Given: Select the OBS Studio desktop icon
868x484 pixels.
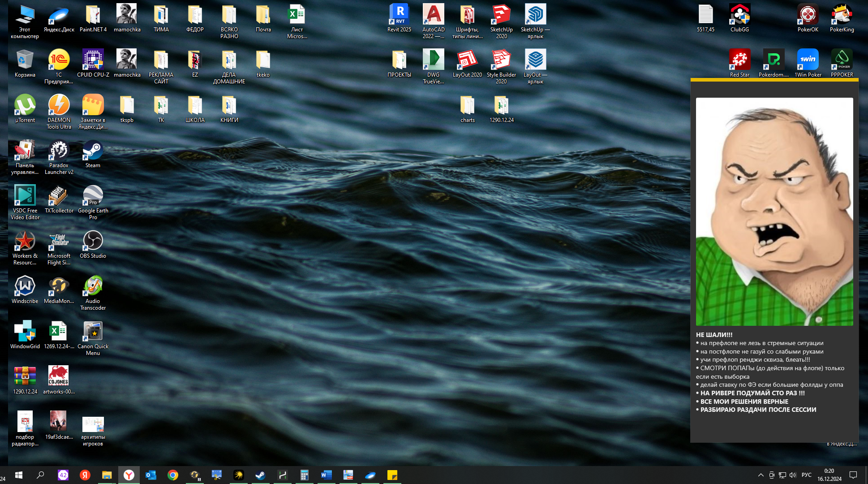Looking at the screenshot, I should pyautogui.click(x=93, y=245).
